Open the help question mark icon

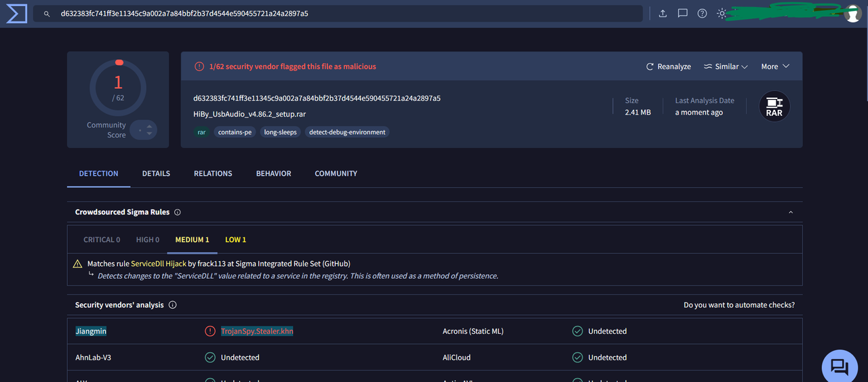[702, 14]
